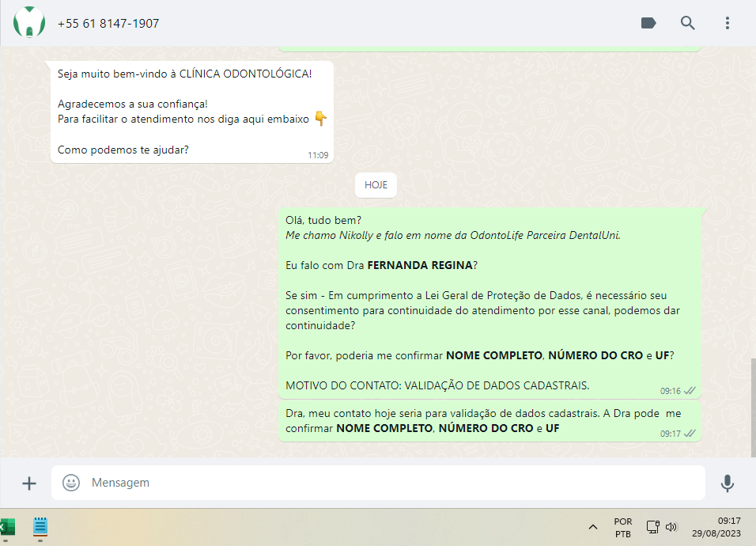Viewport: 756px width, 546px height.
Task: Open the network status tray icon
Action: [x=653, y=527]
